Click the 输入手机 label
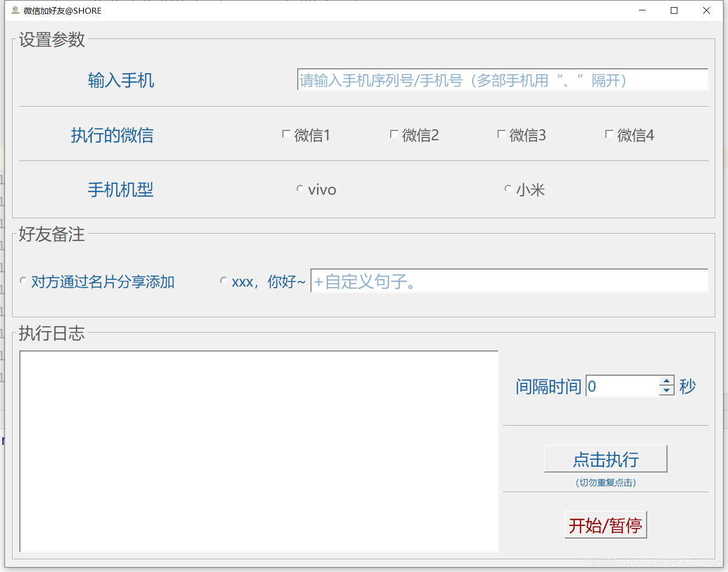The height and width of the screenshot is (572, 728). (x=121, y=80)
